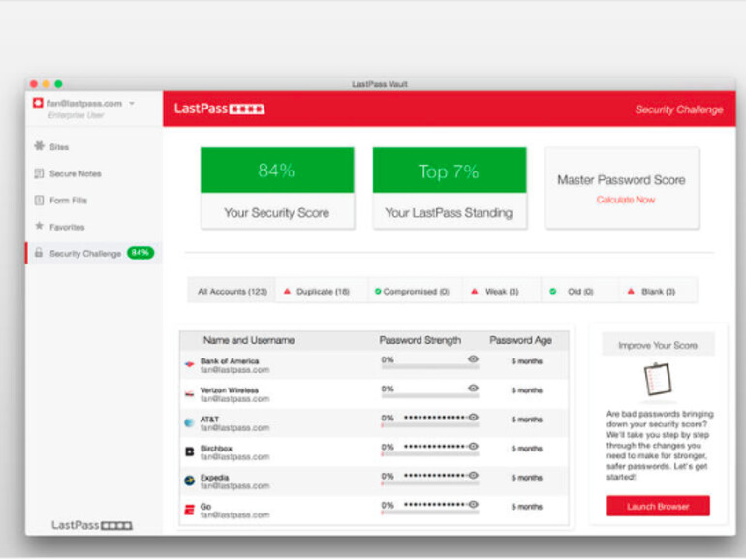Click the green zoom window button
Screen dimensions: 746x560
(58, 84)
